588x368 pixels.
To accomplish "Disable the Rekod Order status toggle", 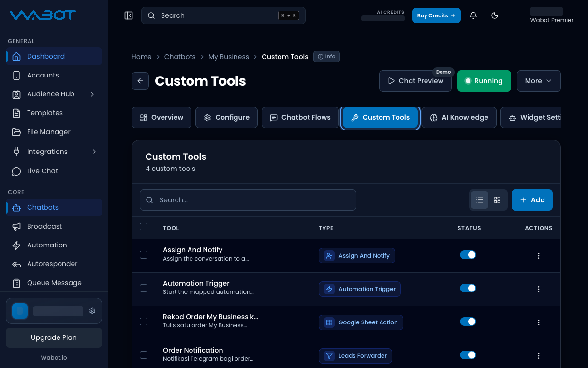I will (468, 322).
